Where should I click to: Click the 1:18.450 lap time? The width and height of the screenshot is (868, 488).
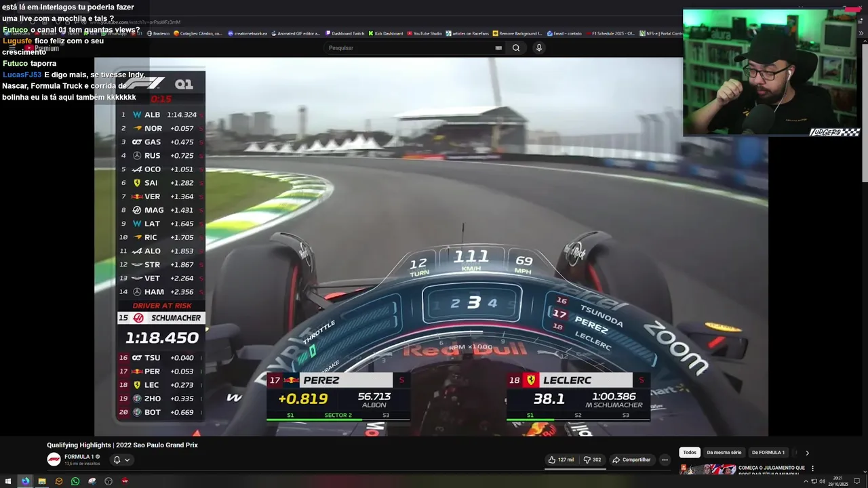[162, 338]
